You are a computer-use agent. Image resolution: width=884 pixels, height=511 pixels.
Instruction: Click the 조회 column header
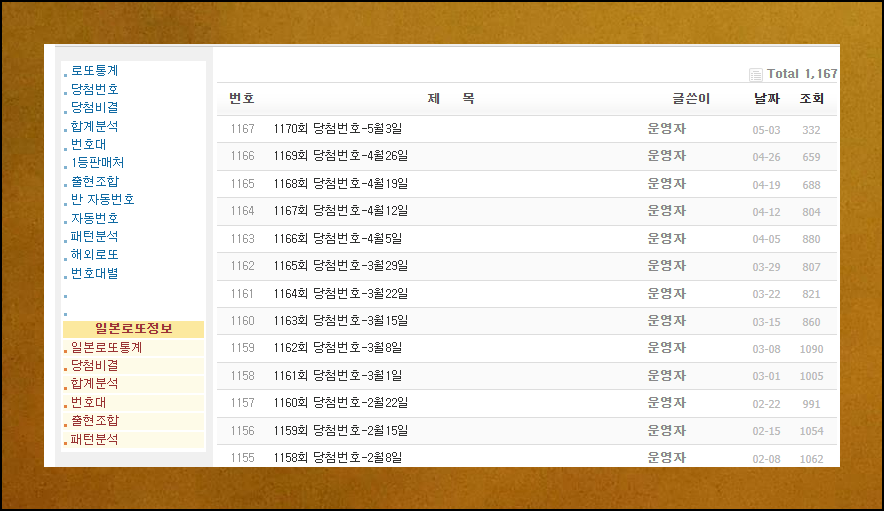(x=812, y=98)
